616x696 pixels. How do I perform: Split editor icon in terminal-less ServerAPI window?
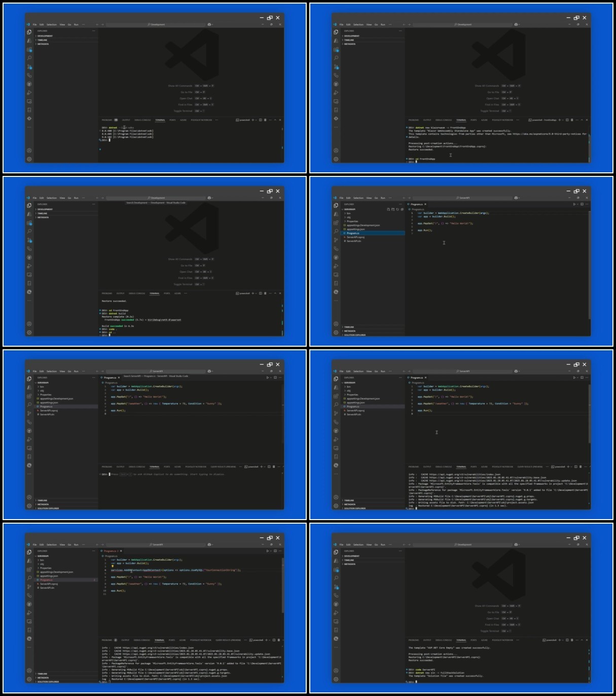pos(582,204)
